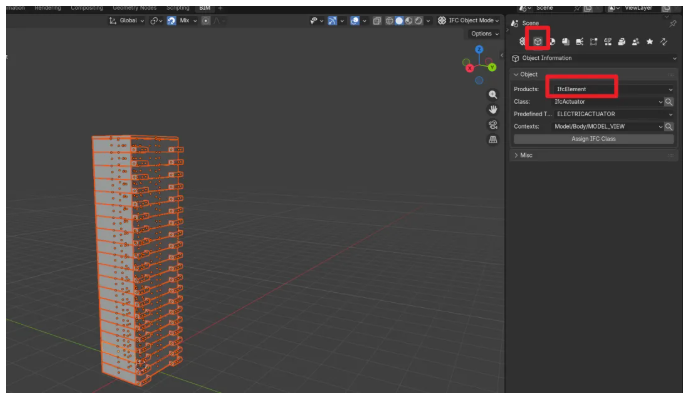Click the search icon beside the Contexts field
The width and height of the screenshot is (689, 402).
coord(668,127)
